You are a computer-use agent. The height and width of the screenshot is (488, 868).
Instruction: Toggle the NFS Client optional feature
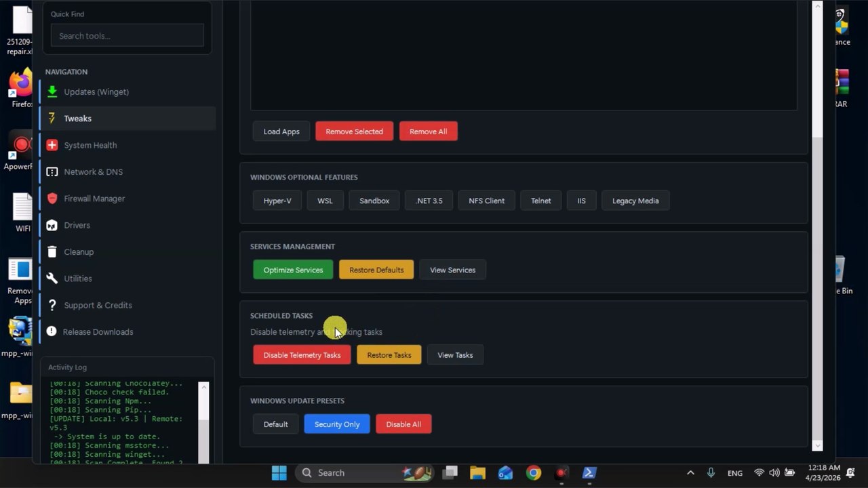coord(487,201)
